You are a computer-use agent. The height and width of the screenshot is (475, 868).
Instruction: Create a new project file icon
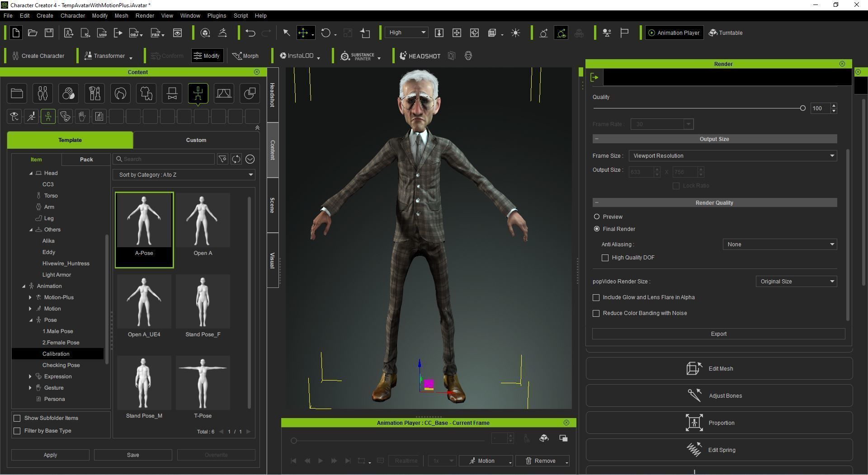pyautogui.click(x=16, y=33)
